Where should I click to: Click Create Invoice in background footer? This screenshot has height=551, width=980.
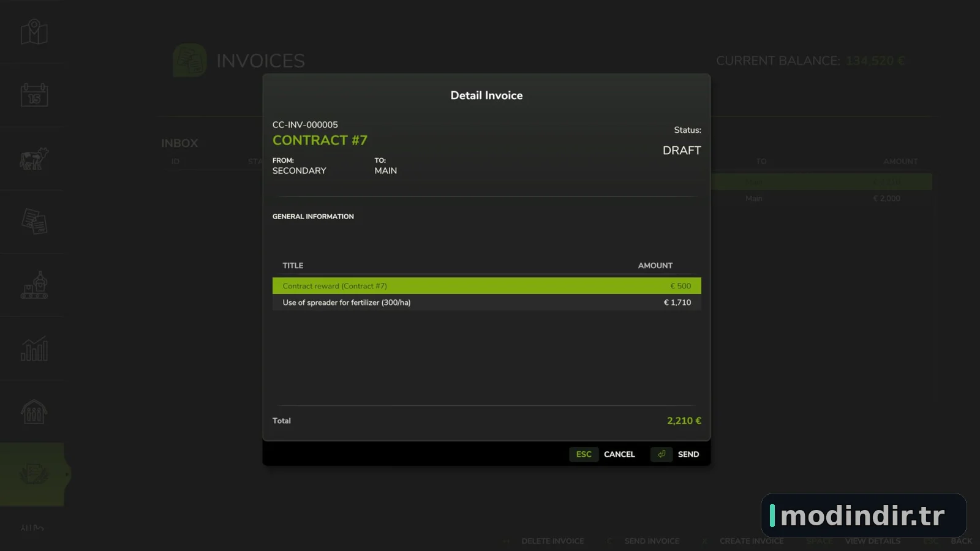[752, 541]
